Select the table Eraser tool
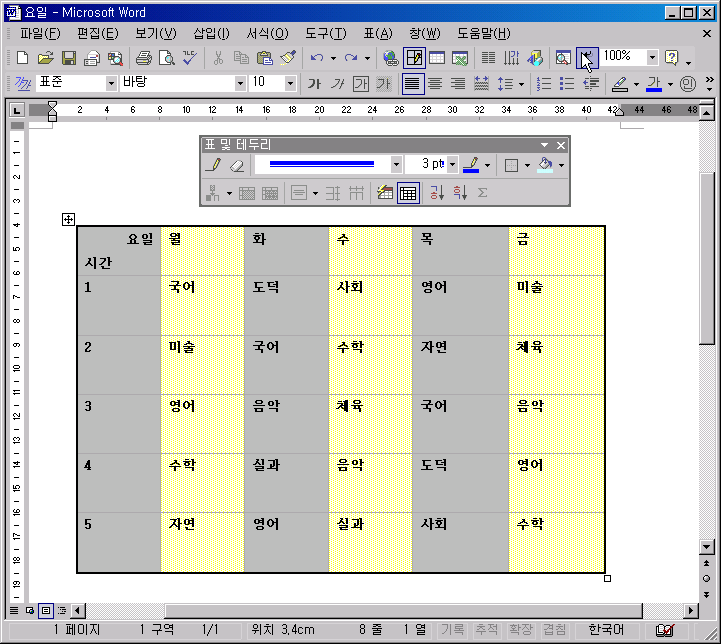Viewport: 721px width, 644px height. coord(237,165)
